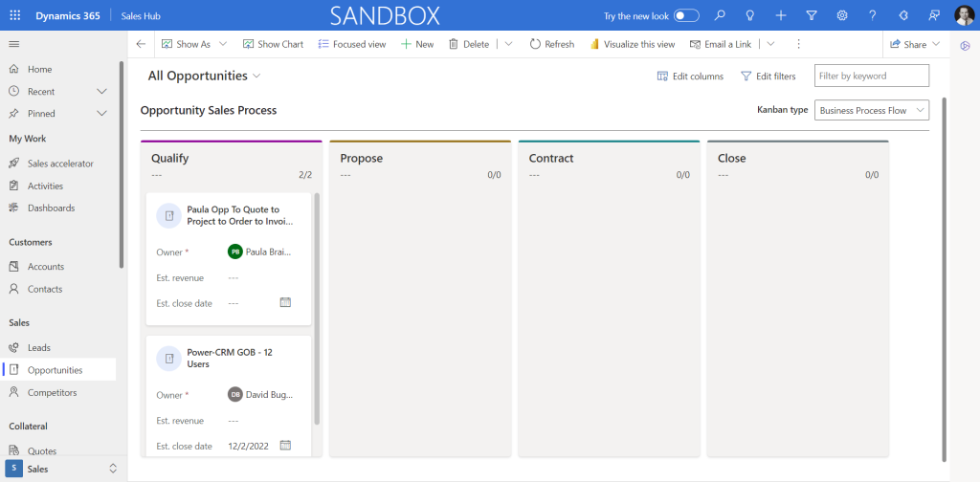Image resolution: width=980 pixels, height=482 pixels.
Task: Open the app launcher waffle icon
Action: 15,15
